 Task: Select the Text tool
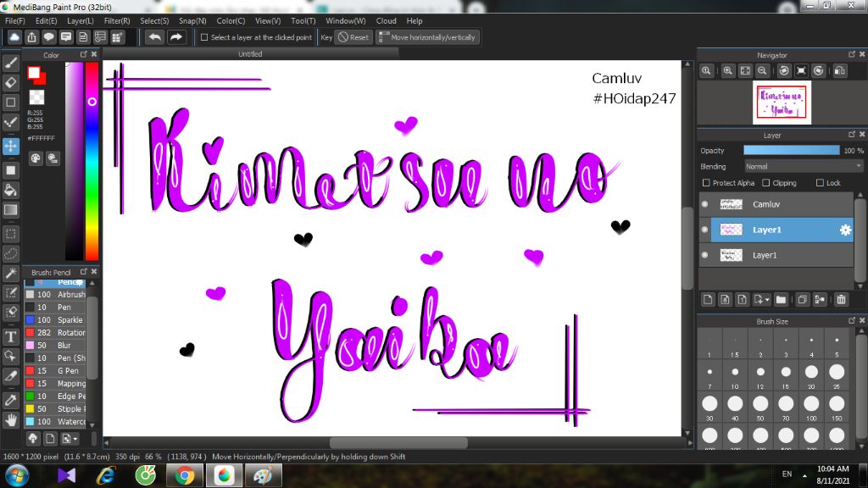10,336
